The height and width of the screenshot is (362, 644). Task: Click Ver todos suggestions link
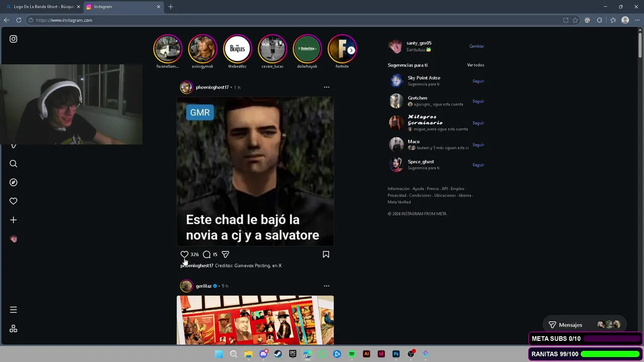click(x=475, y=65)
